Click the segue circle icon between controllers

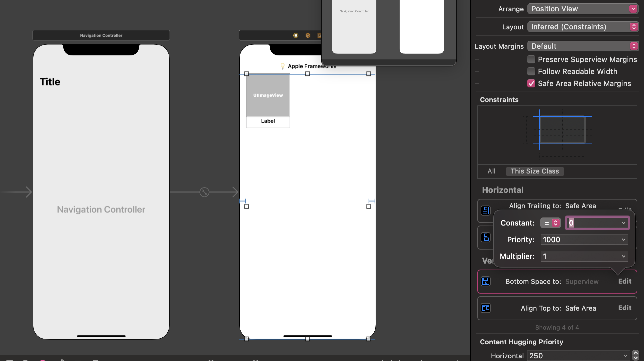pos(204,192)
